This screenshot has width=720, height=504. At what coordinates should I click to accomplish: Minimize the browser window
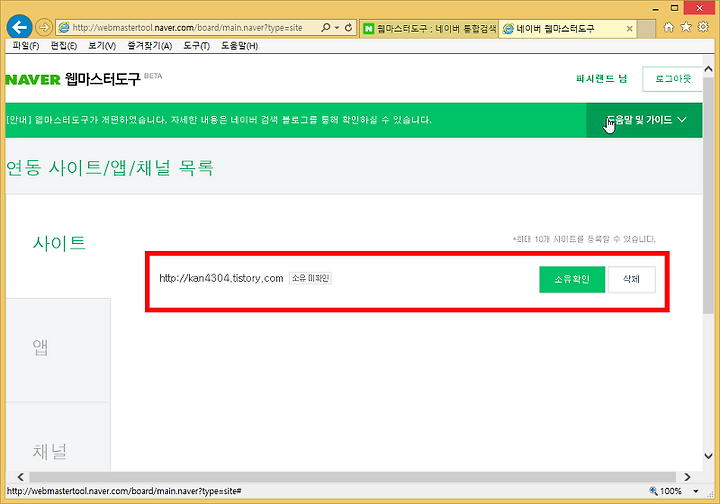[x=655, y=9]
